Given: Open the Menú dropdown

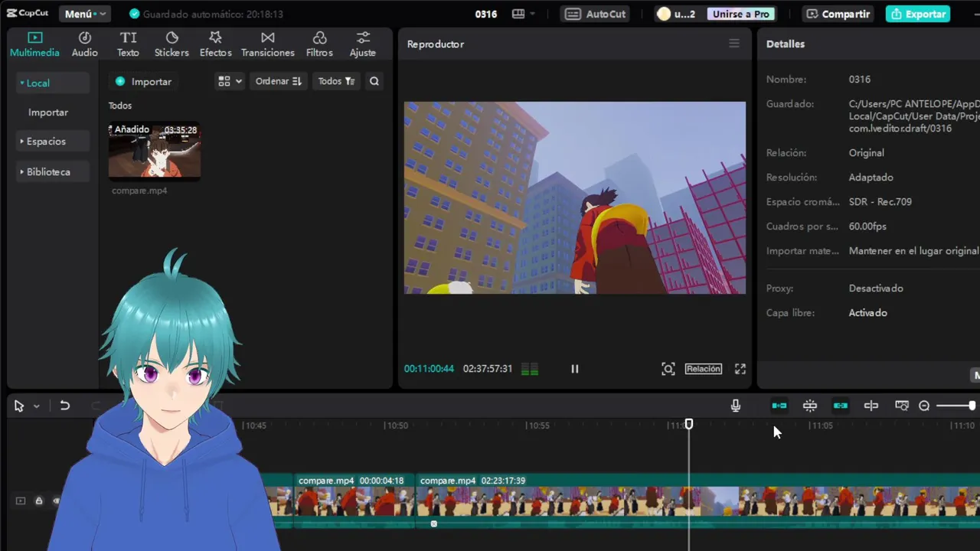Looking at the screenshot, I should click(x=84, y=14).
